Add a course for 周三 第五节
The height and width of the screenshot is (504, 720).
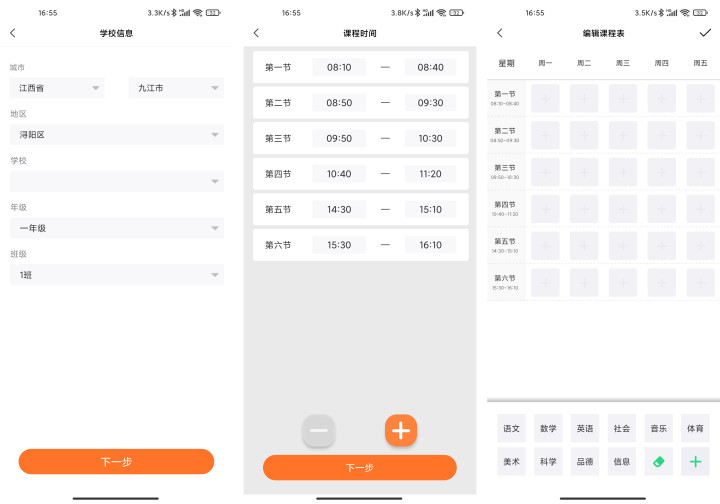[623, 246]
